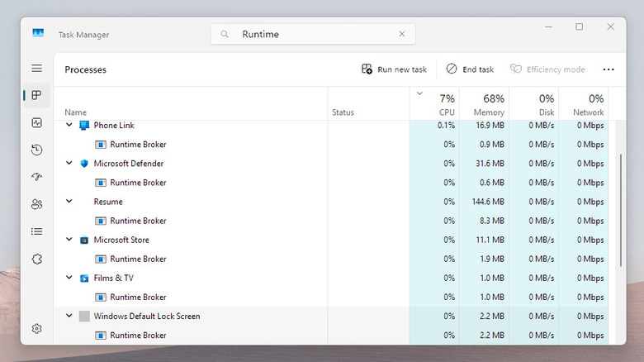Open App history from sidebar
This screenshot has width=644, height=362.
(36, 150)
